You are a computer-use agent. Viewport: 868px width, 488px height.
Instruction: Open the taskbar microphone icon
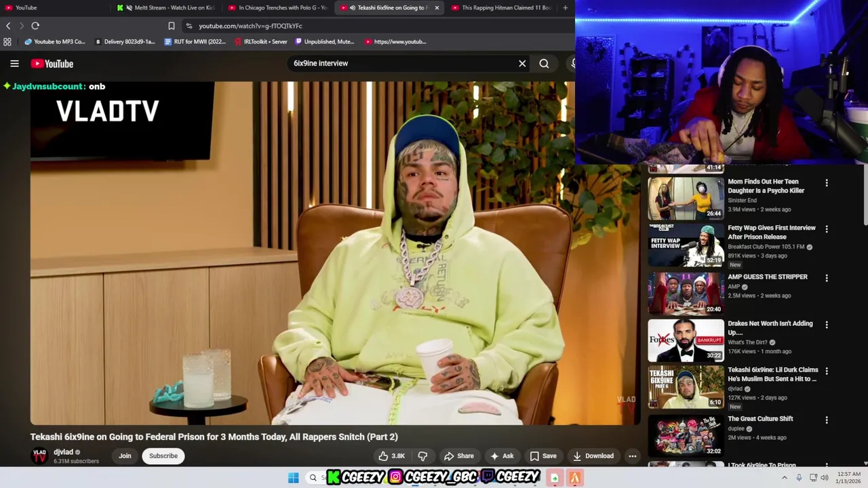[799, 478]
